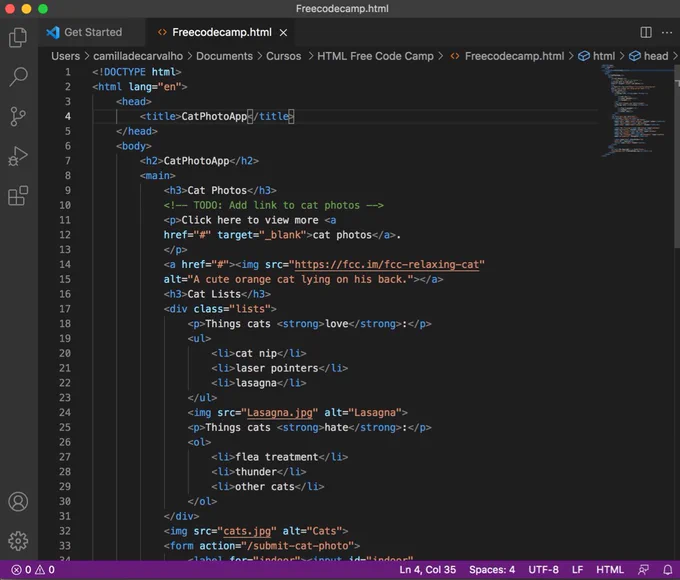Screen dimensions: 680x580
Task: Click the TODO comment line
Action: coord(274,205)
